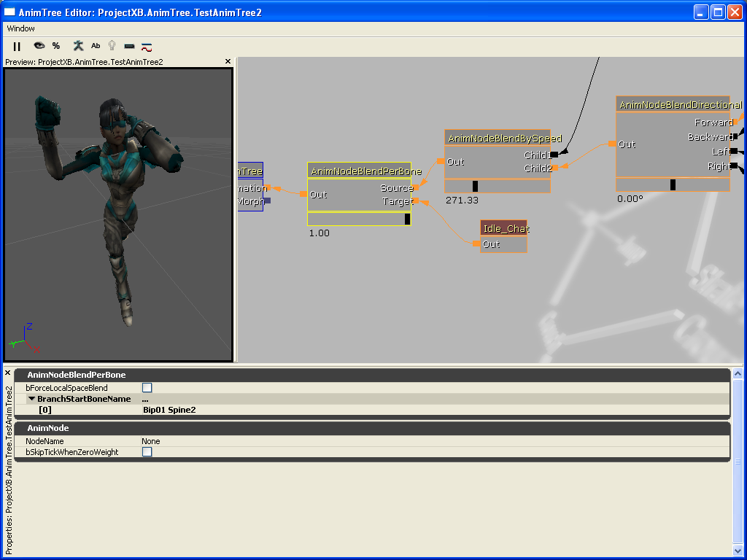Show bone names using the Ab icon
747x560 pixels.
click(95, 46)
